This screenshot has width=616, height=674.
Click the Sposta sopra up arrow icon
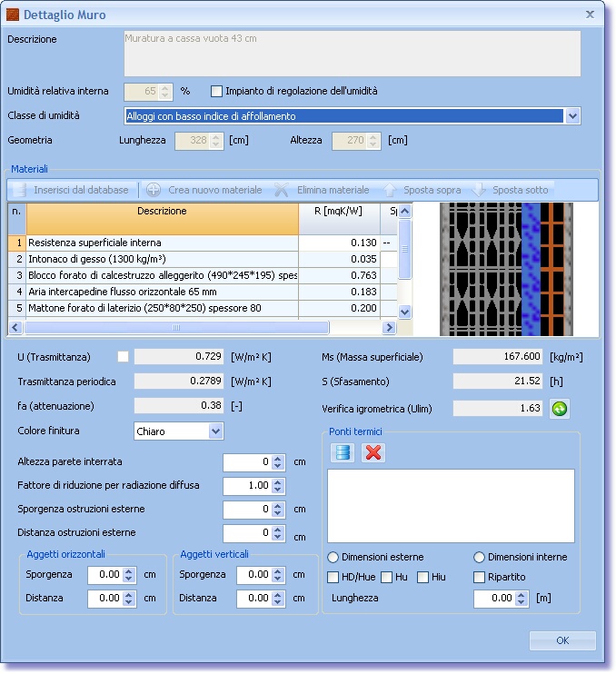point(390,190)
